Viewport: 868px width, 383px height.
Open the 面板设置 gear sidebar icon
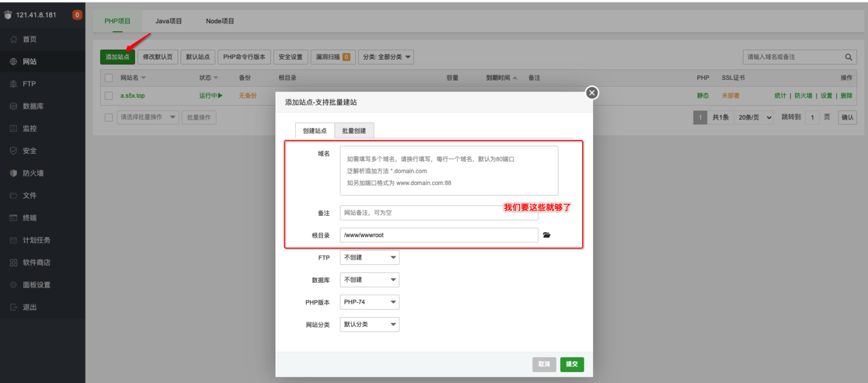pos(13,285)
